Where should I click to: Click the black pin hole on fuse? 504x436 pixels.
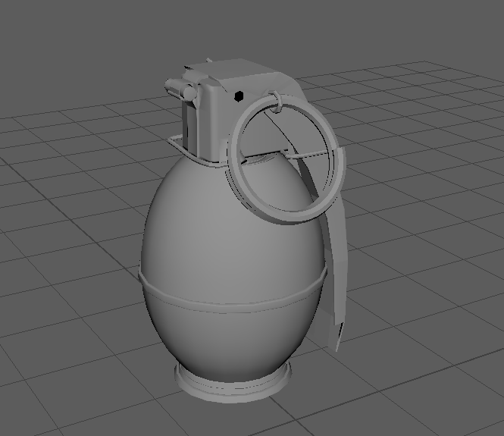click(239, 96)
